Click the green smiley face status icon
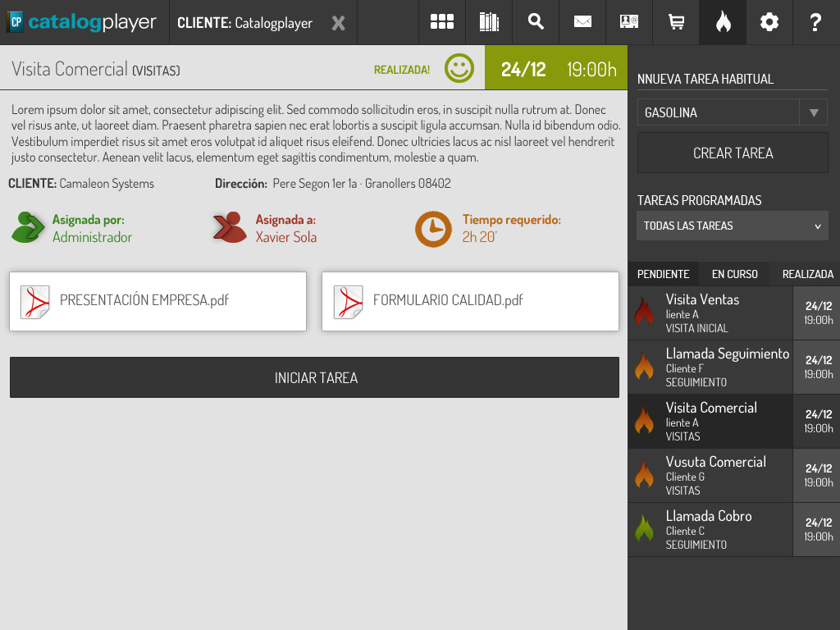The image size is (840, 630). coord(459,68)
